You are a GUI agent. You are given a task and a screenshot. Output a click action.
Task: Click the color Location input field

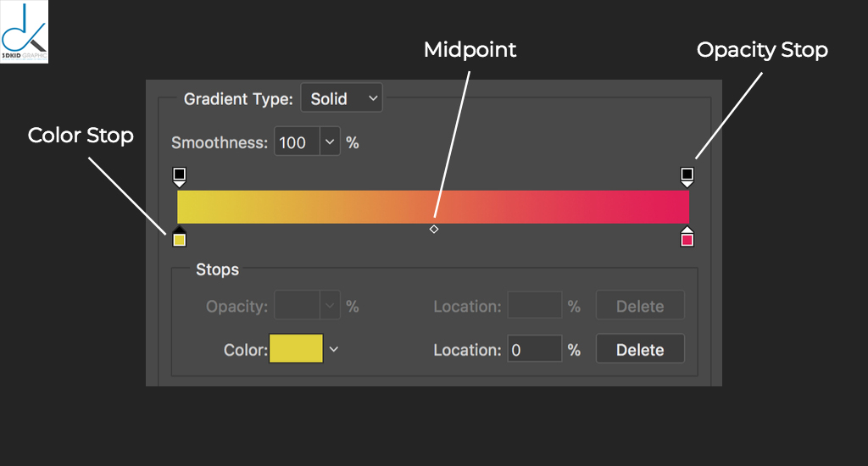(x=534, y=349)
